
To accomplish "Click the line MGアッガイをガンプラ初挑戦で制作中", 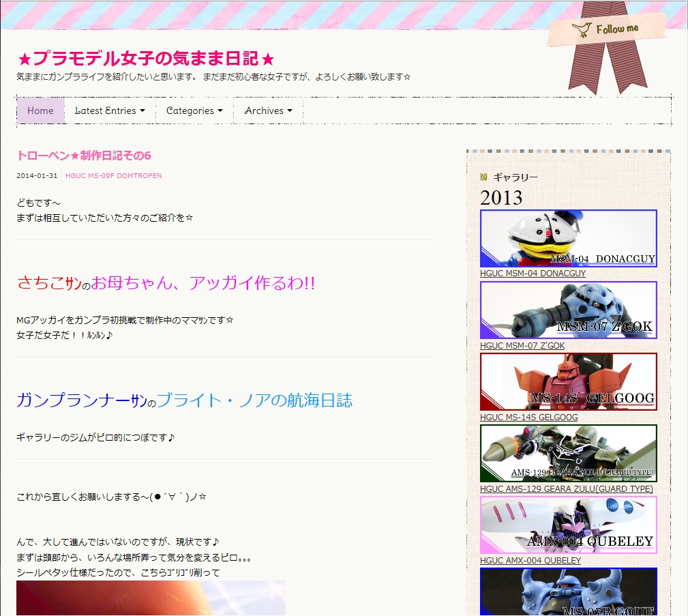I will (x=125, y=320).
